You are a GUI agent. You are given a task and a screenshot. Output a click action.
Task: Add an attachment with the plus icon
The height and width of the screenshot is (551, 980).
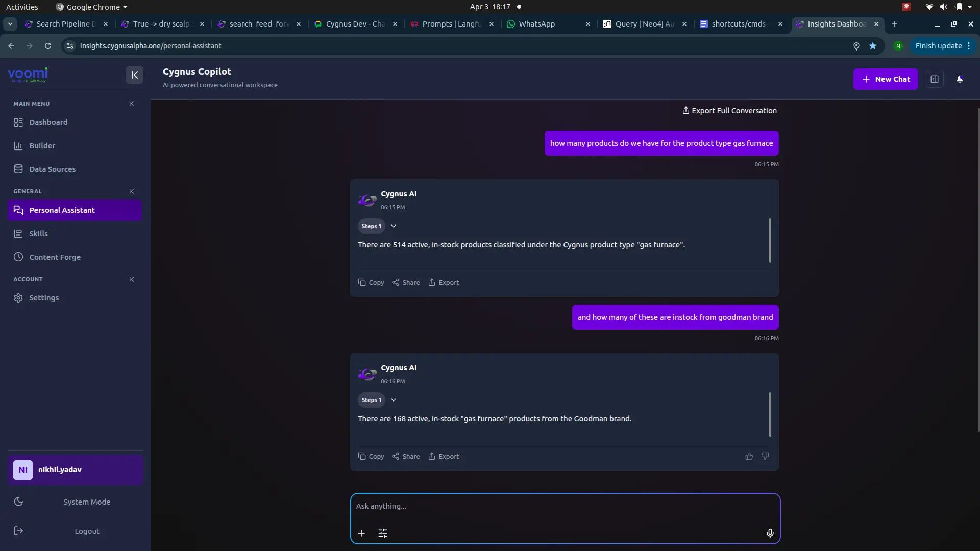[x=361, y=533]
